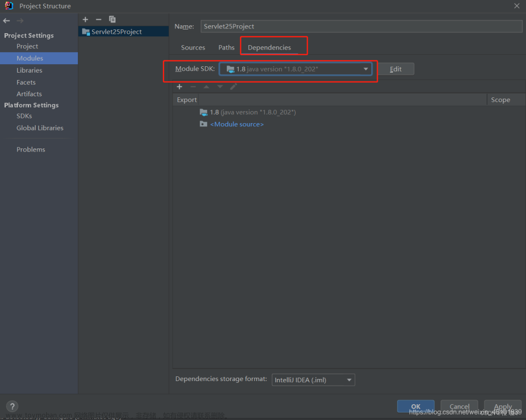Screen dimensions: 526x420
Task: Click Edit button next to Module SDK
Action: [x=396, y=69]
